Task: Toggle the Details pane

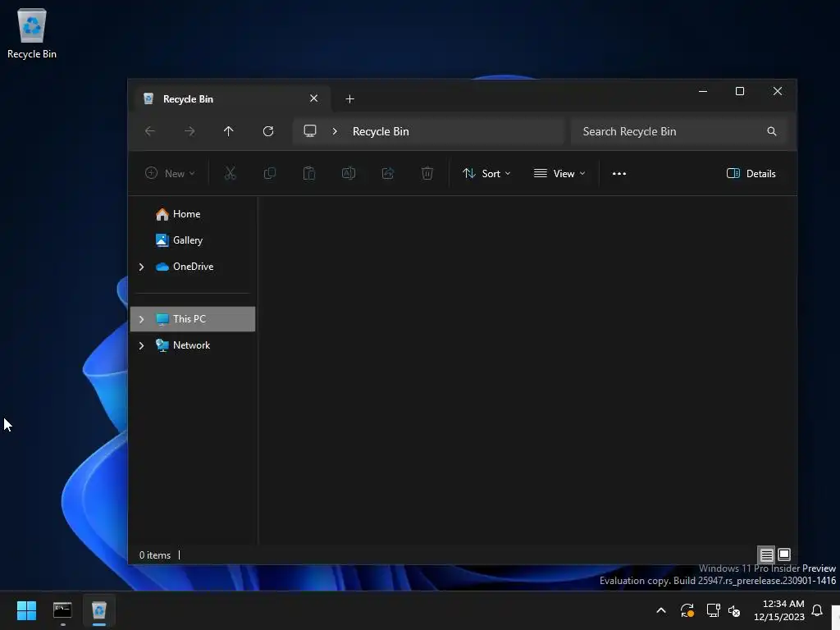Action: pos(751,174)
